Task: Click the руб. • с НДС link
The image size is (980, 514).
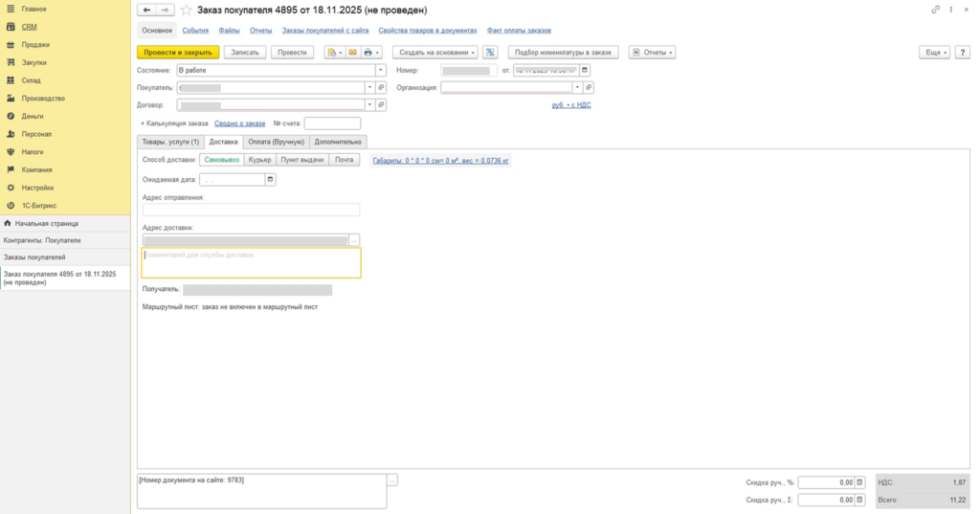Action: 571,105
